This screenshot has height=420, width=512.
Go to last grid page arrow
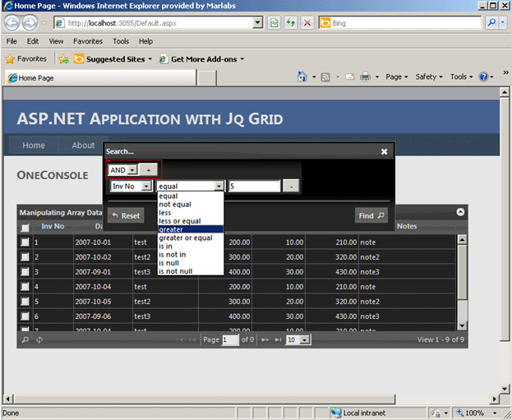point(278,339)
